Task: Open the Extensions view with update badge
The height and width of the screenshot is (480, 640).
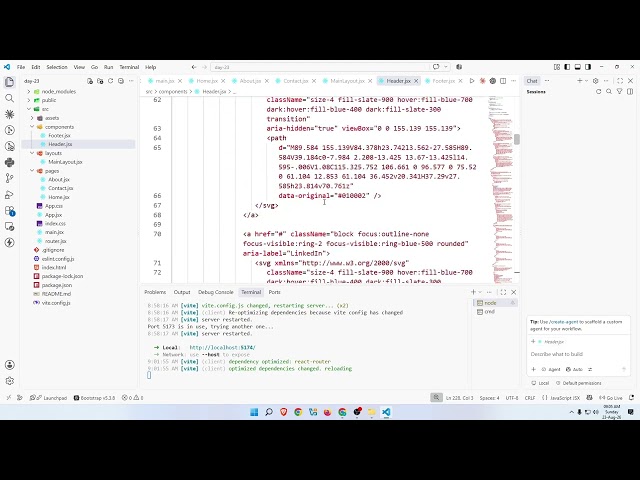Action: pos(9,211)
